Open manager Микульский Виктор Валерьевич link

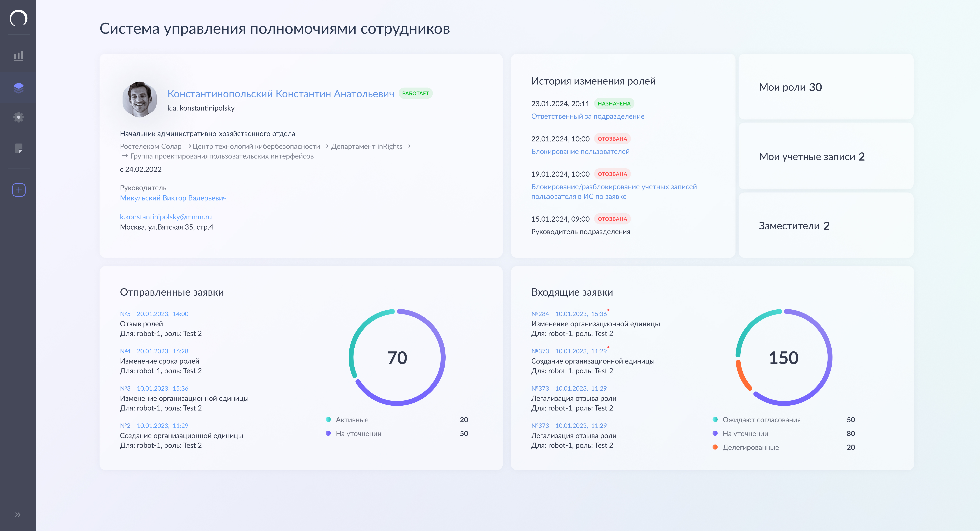point(173,198)
